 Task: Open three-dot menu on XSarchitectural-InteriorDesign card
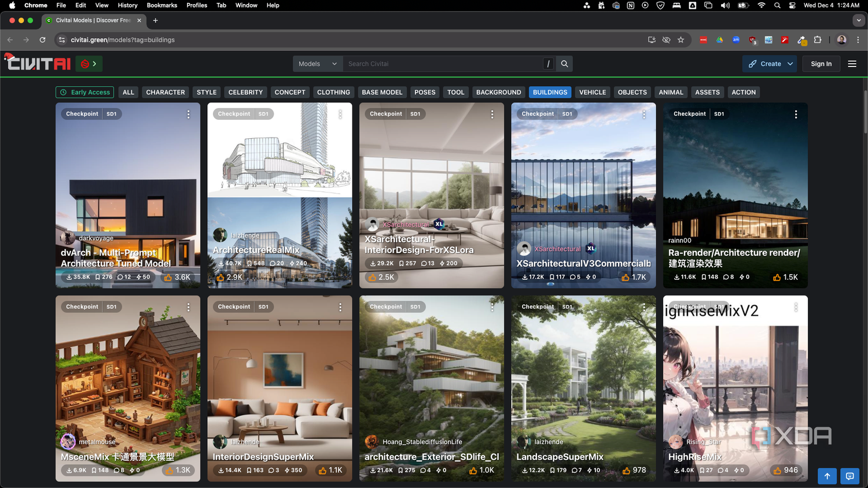coord(492,114)
